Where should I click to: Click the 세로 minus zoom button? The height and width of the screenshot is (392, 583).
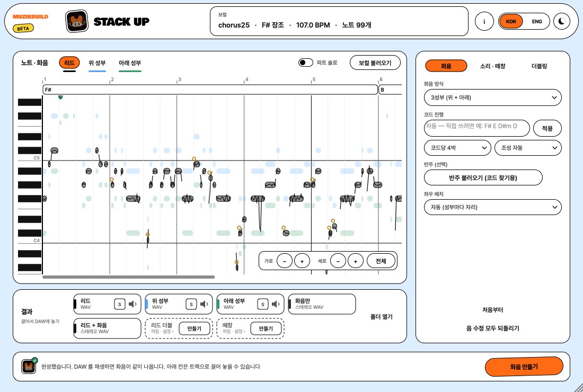pos(338,261)
